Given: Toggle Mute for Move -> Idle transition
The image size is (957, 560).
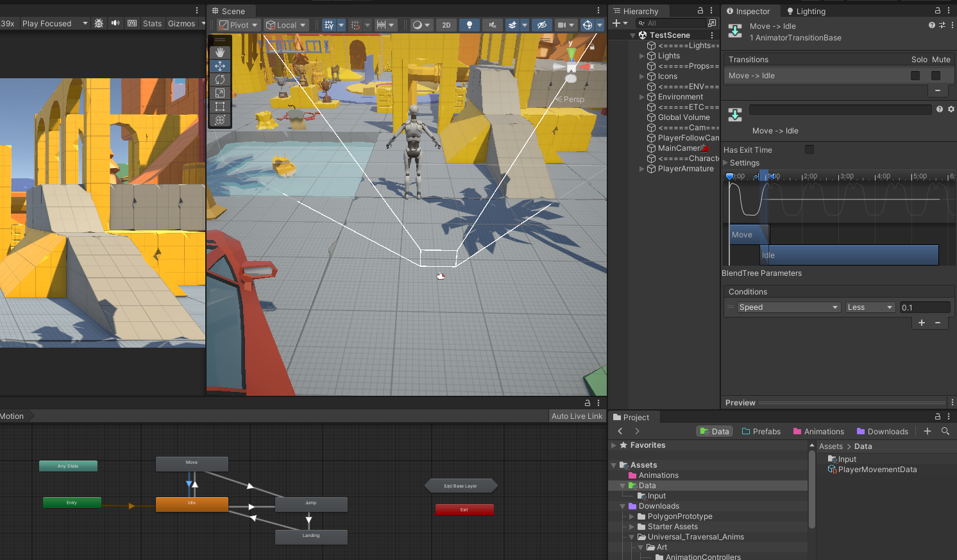Looking at the screenshot, I should tap(936, 76).
